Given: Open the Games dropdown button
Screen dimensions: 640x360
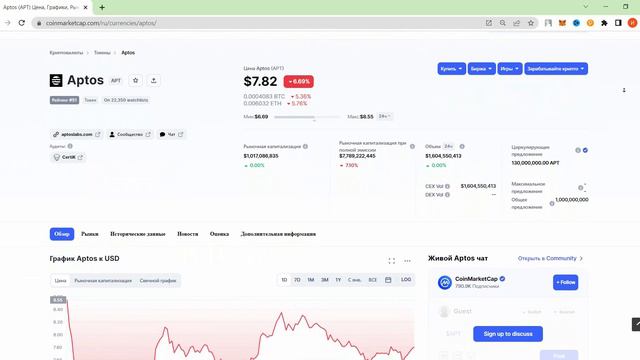Looking at the screenshot, I should [509, 69].
